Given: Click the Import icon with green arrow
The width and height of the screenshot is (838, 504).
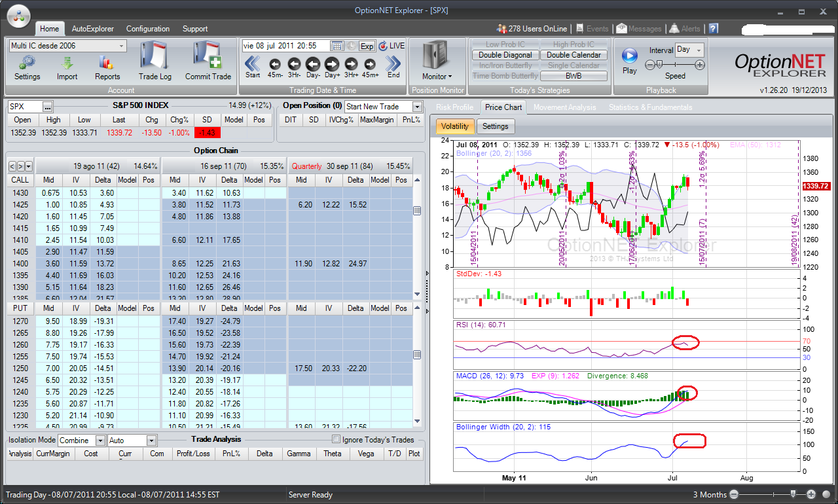Looking at the screenshot, I should [67, 63].
